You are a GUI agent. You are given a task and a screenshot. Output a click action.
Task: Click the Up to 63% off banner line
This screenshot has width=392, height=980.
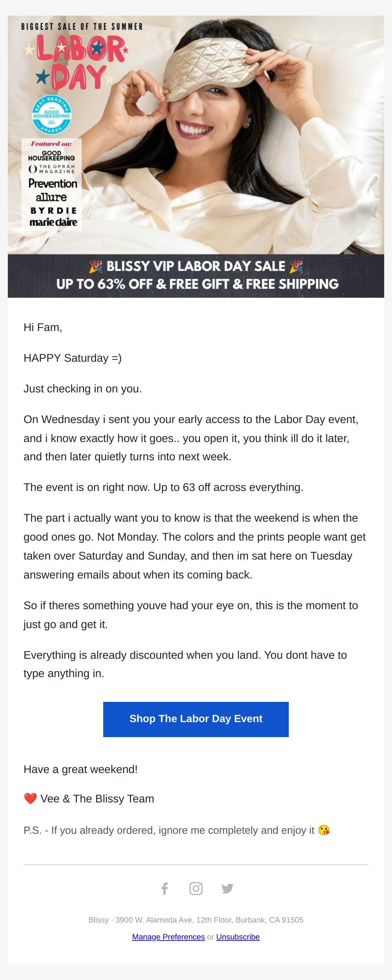197,284
